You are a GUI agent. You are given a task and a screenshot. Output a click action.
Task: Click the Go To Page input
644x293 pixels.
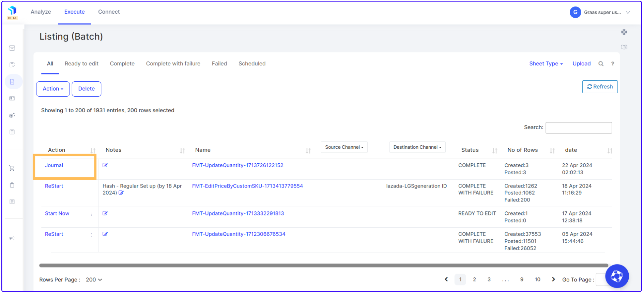pos(601,280)
